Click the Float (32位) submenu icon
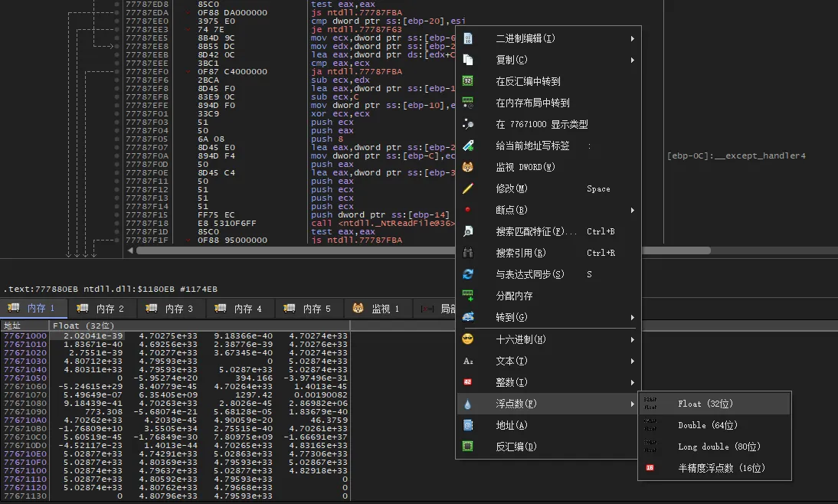 [650, 404]
